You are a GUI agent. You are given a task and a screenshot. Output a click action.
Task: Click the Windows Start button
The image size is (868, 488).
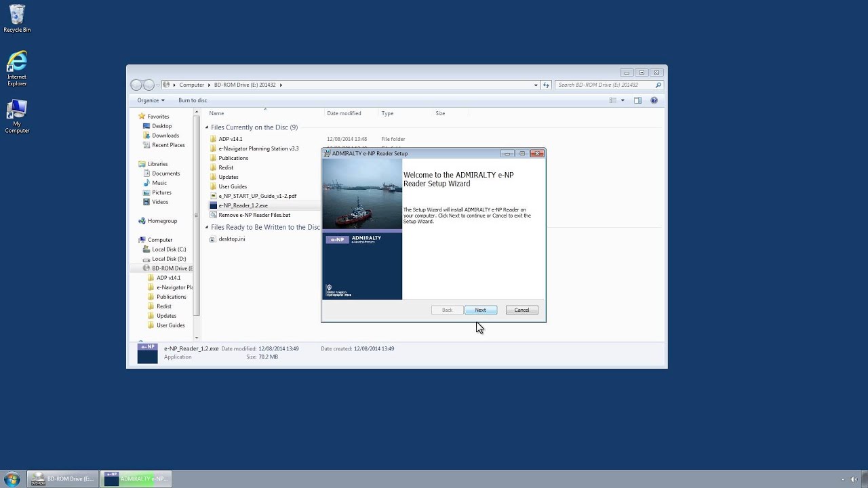[x=12, y=479]
